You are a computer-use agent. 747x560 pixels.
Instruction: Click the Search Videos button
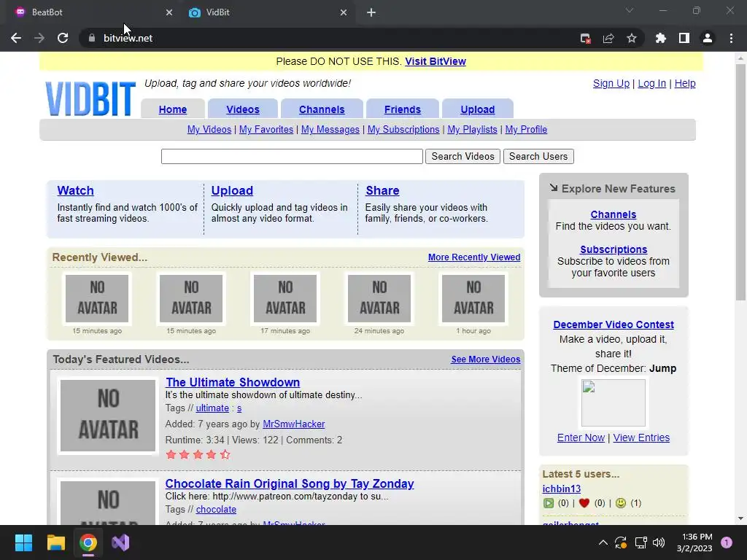pos(462,156)
